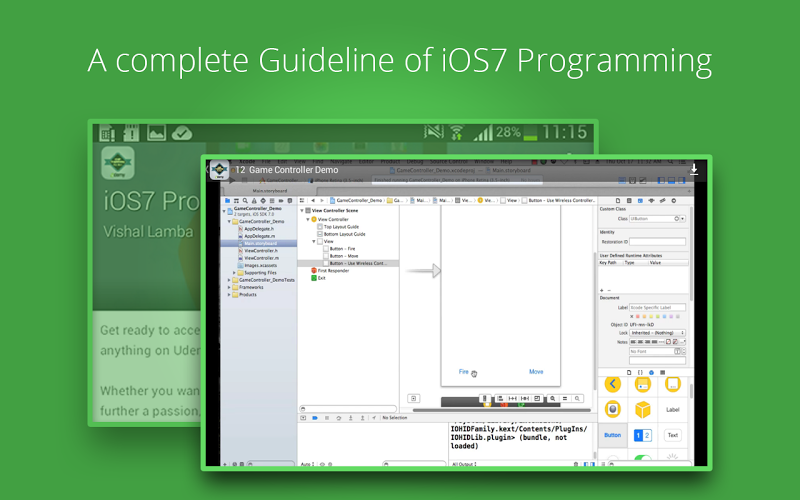Click the red label color swatch

(638, 316)
